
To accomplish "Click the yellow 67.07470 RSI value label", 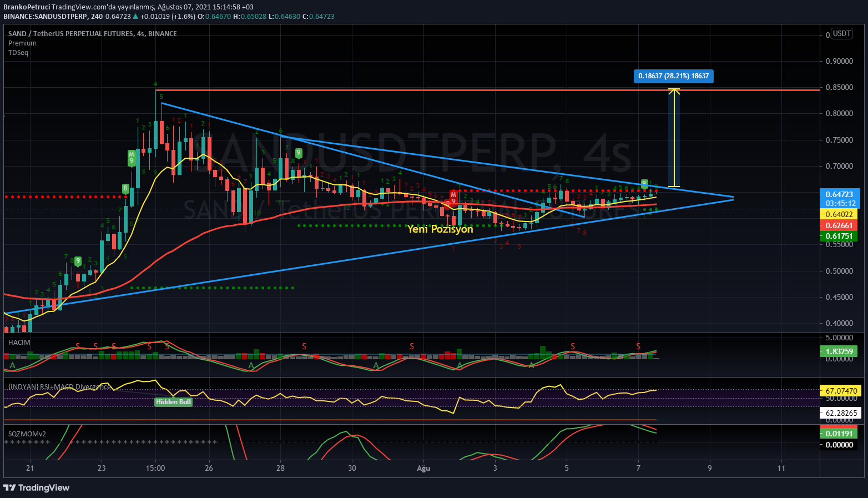I will 841,391.
